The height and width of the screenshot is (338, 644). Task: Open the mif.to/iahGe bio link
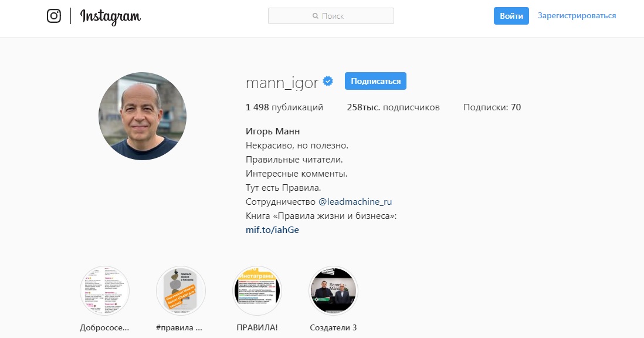[272, 229]
